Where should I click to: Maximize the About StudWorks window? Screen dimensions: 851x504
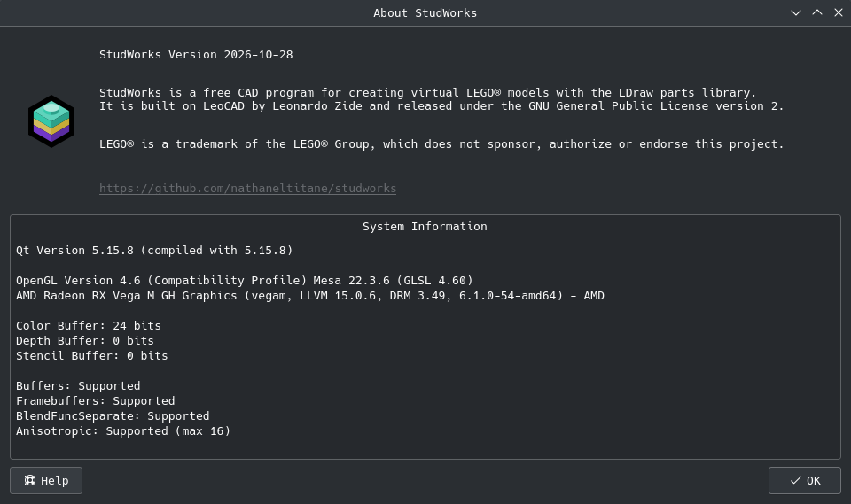click(x=816, y=12)
